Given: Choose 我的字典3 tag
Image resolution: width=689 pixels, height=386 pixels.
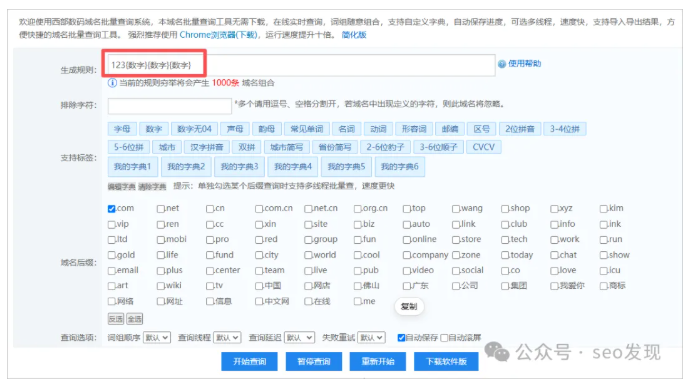Looking at the screenshot, I should coord(239,167).
